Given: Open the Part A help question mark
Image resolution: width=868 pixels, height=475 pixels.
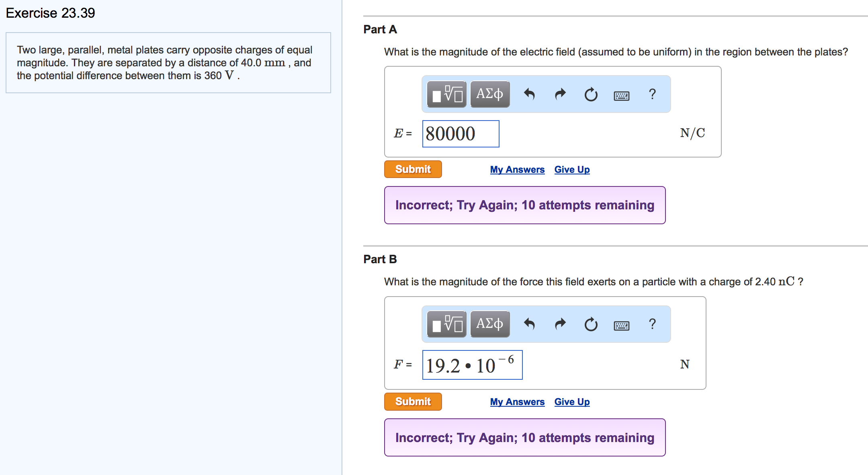Looking at the screenshot, I should 652,94.
